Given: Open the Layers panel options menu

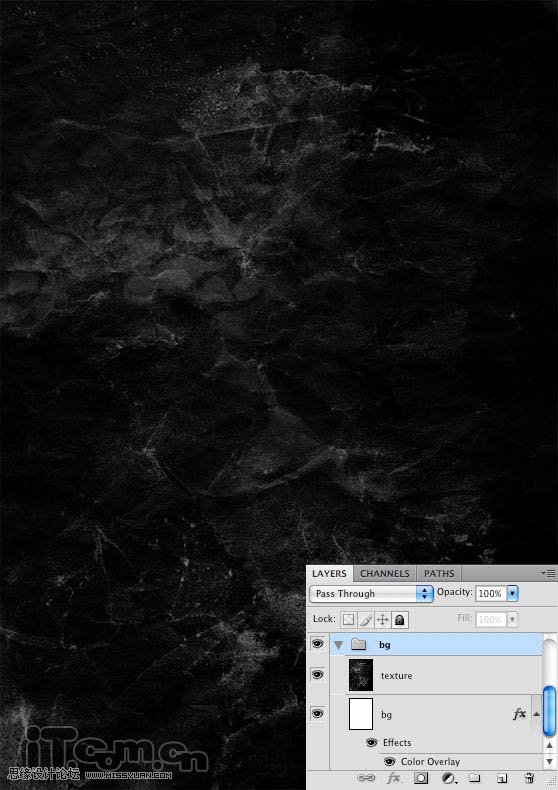Looking at the screenshot, I should 548,573.
